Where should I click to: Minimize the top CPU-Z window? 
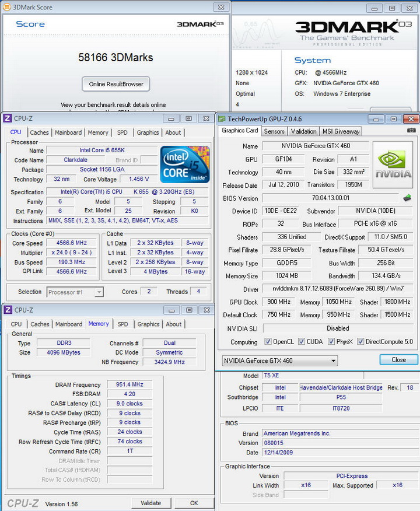coord(171,118)
